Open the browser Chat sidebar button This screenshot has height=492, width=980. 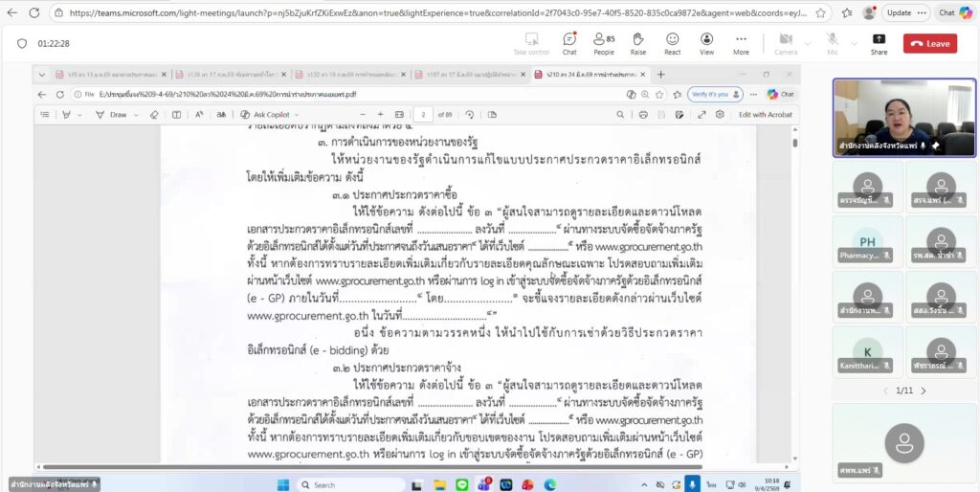(x=946, y=13)
